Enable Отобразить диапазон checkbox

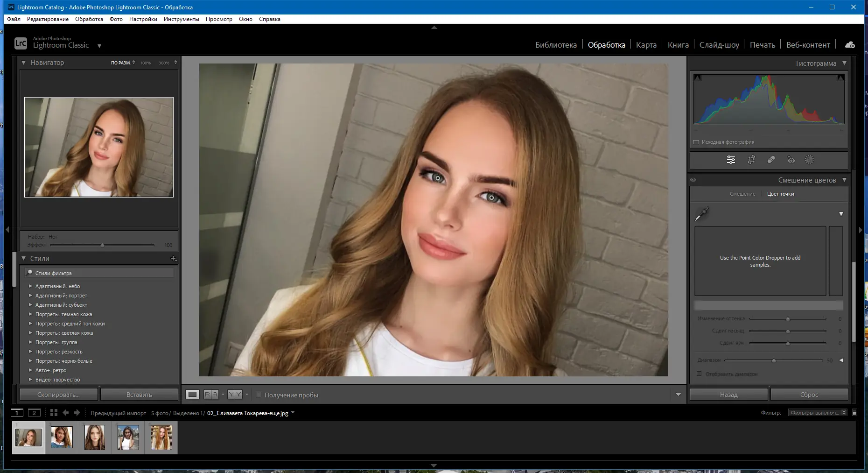pos(699,374)
